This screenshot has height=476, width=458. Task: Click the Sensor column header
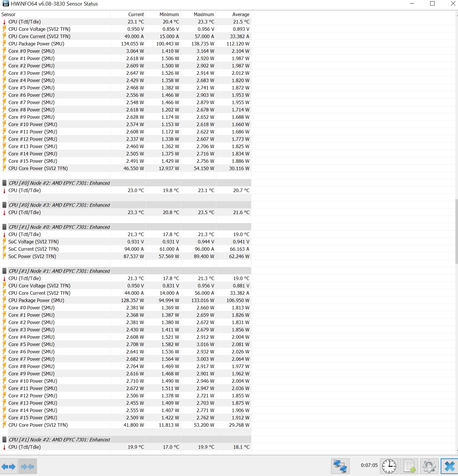[x=55, y=14]
